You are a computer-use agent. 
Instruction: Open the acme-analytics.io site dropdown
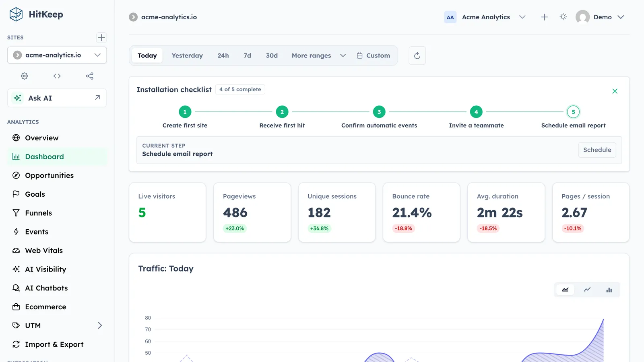(x=57, y=55)
